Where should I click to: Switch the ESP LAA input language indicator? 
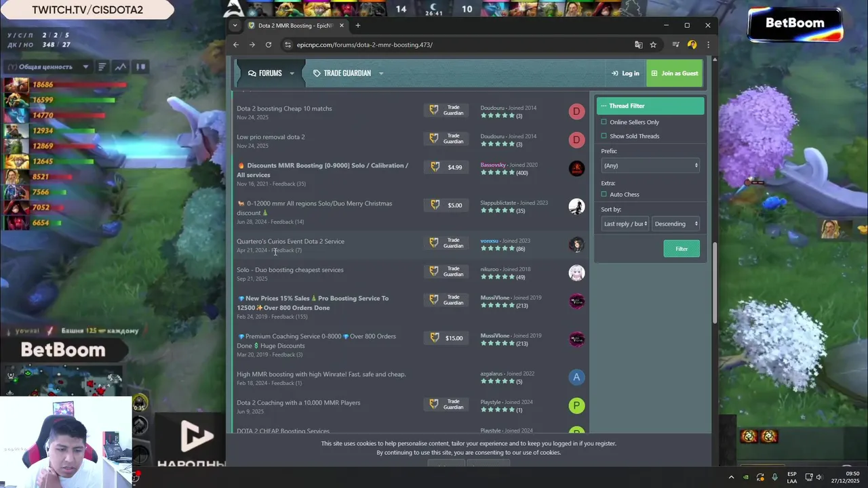coord(792,477)
